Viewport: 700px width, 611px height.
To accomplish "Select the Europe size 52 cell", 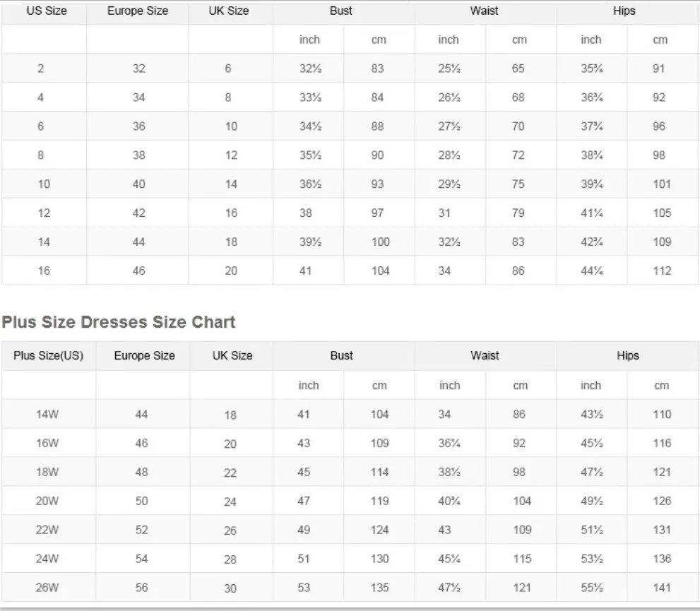I will coord(142,530).
